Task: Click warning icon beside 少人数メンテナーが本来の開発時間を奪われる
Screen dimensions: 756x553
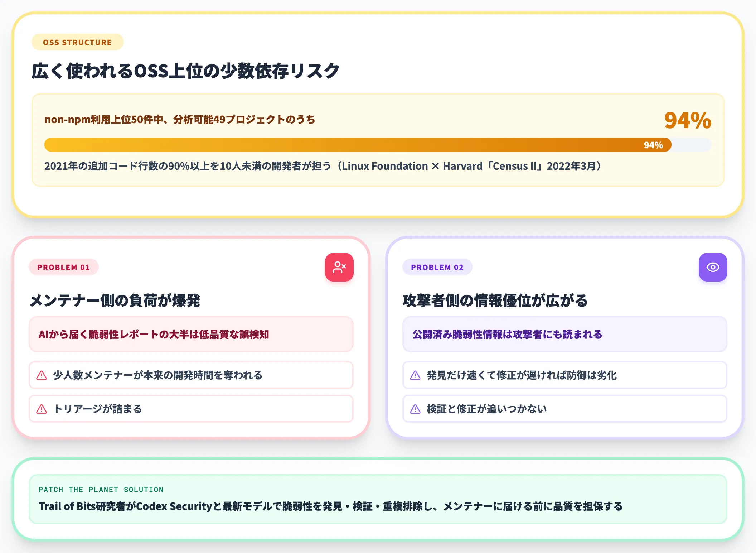Action: point(42,375)
